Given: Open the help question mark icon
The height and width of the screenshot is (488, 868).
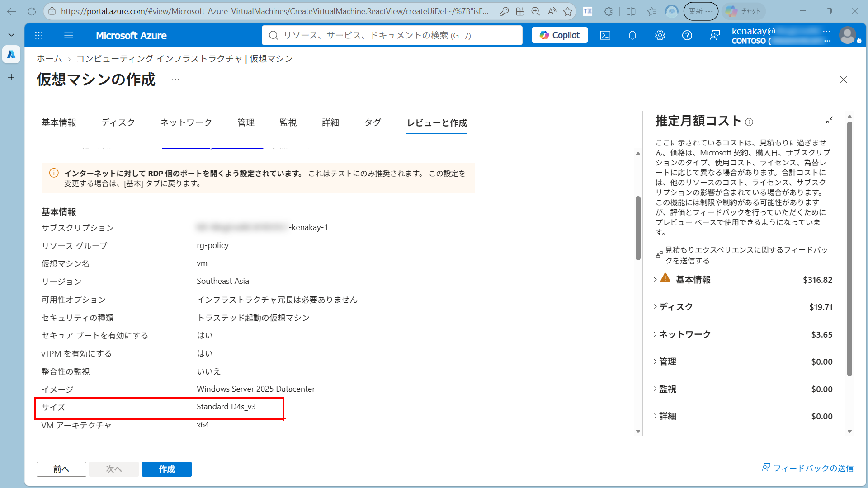Looking at the screenshot, I should tap(687, 35).
